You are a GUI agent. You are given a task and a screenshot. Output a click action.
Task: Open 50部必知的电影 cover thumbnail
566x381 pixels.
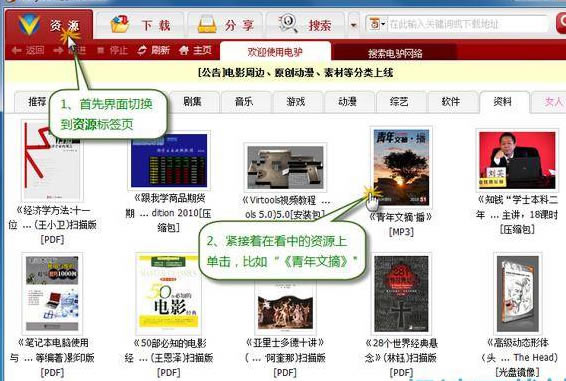click(x=169, y=294)
